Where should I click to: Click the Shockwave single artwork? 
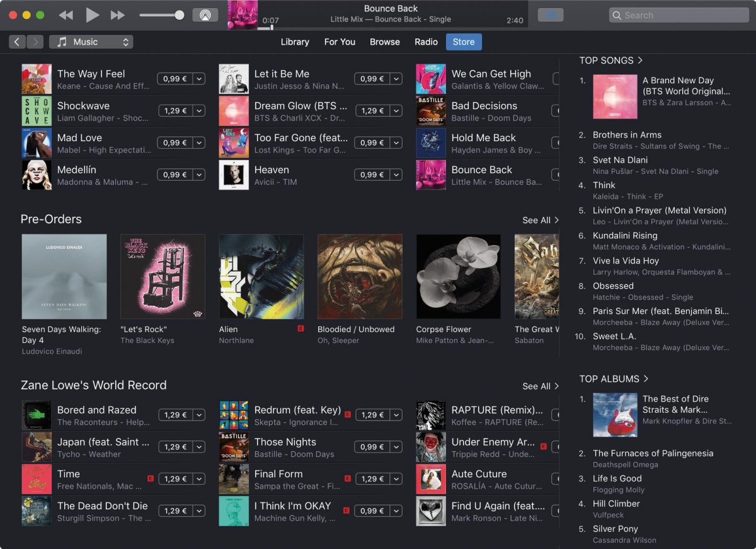pyautogui.click(x=37, y=111)
